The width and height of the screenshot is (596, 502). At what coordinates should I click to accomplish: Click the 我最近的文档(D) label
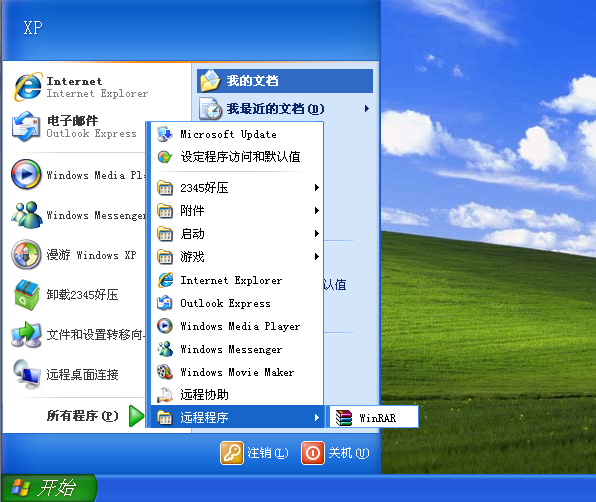tap(275, 109)
